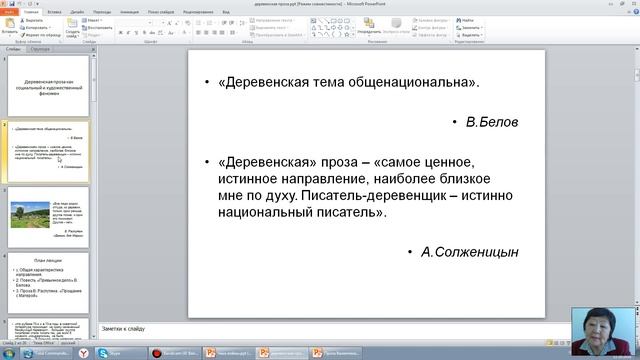640x360 pixels.
Task: Click the Find (Найти) binoculars icon
Action: tap(459, 20)
